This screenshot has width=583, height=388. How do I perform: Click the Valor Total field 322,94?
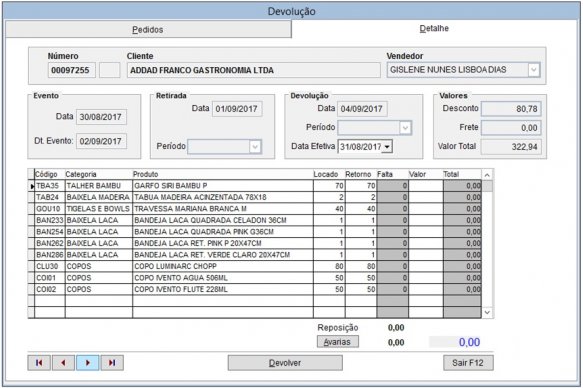click(511, 147)
